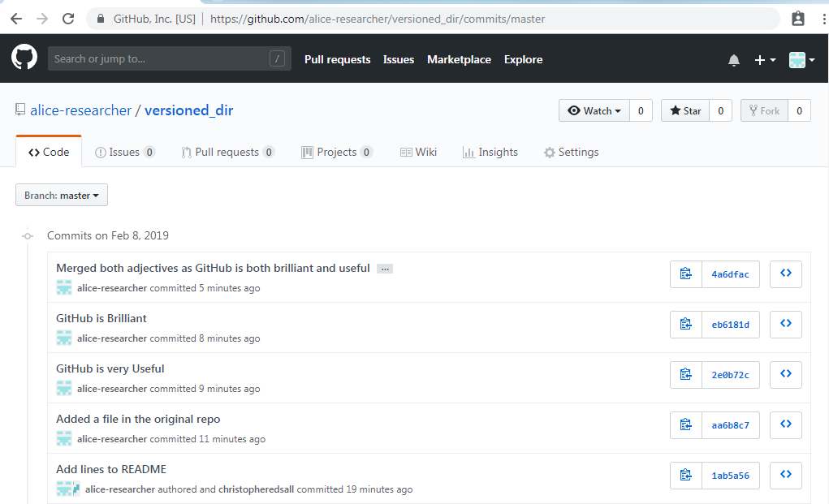Browse repository at commit eb6181d
The height and width of the screenshot is (504, 829).
click(x=786, y=324)
